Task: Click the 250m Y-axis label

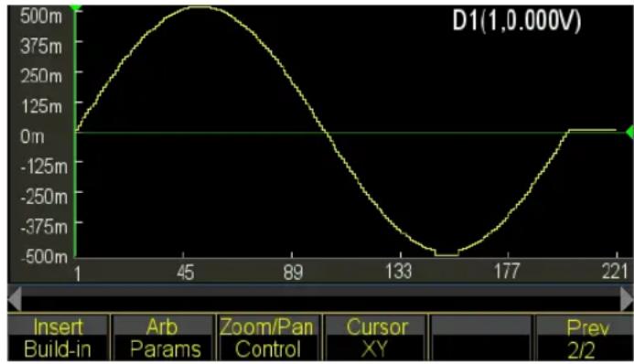Action: pos(41,76)
